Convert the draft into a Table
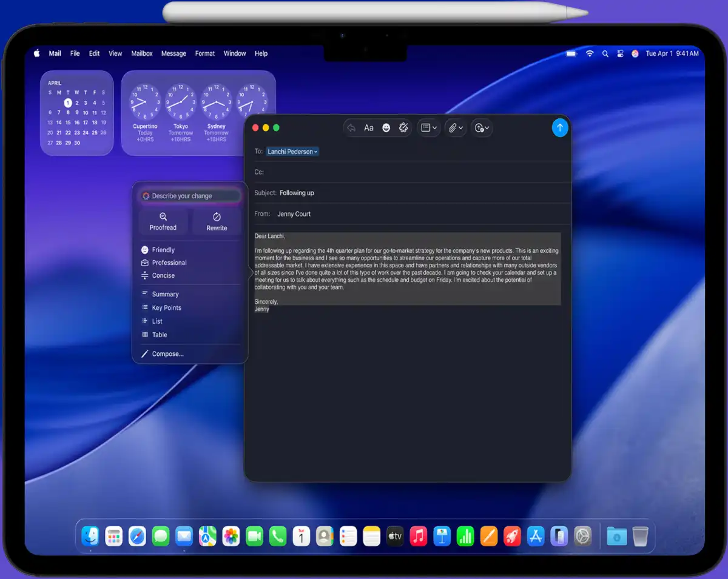 point(159,334)
